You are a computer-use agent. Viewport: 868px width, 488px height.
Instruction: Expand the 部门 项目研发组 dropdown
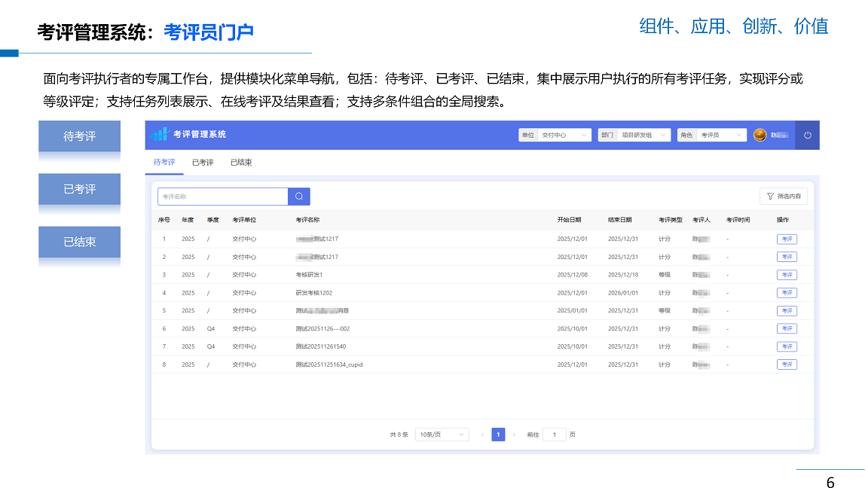634,136
